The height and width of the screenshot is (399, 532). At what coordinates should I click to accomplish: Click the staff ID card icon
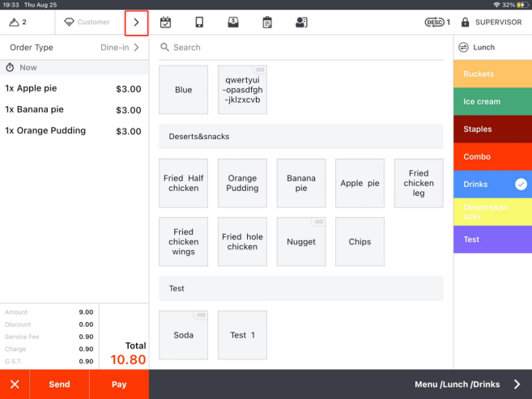coord(301,23)
